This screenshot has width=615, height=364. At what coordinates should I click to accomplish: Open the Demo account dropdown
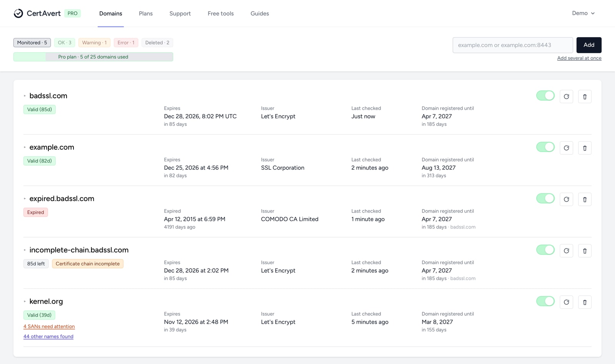583,13
